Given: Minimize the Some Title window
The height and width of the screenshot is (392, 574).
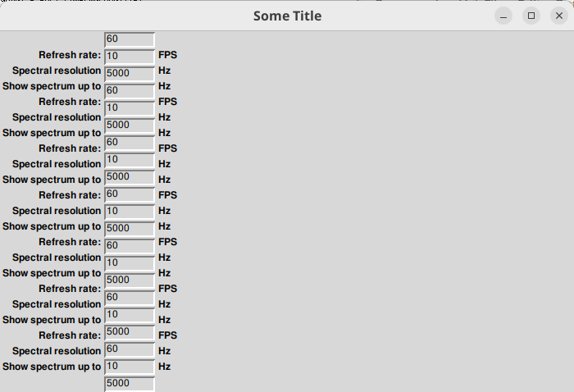Looking at the screenshot, I should point(503,16).
